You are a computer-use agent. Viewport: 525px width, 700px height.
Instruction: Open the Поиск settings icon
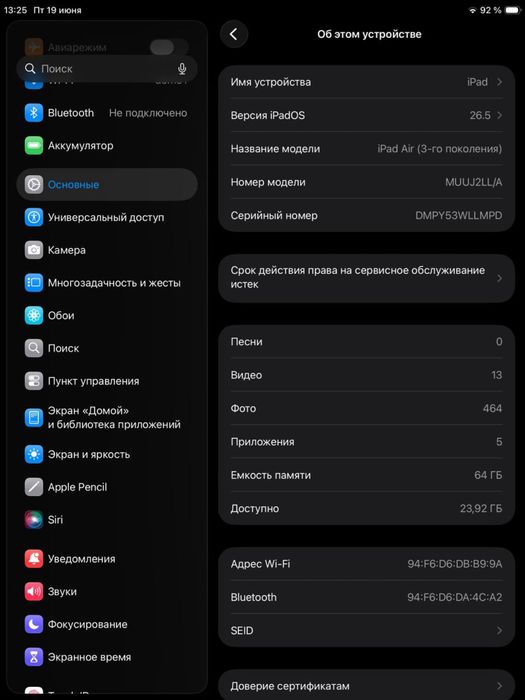click(33, 348)
